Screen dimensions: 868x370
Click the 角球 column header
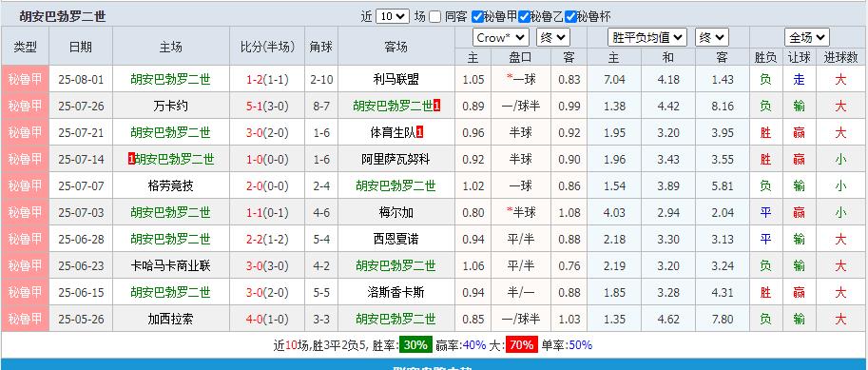(x=321, y=47)
